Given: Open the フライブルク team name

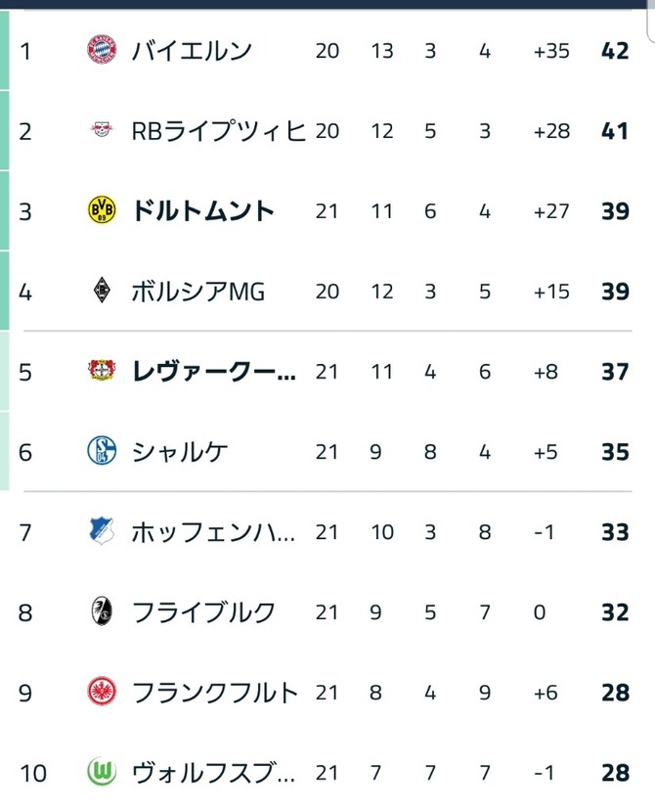Looking at the screenshot, I should [x=203, y=612].
